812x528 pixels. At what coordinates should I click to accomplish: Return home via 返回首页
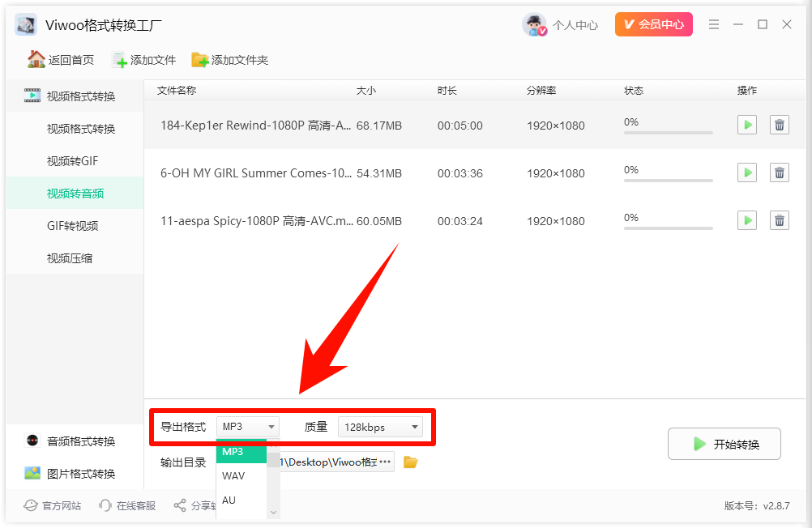click(x=61, y=60)
